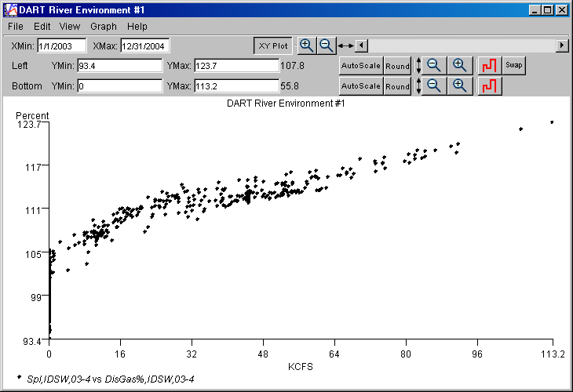Click the horizontal scrollbar right arrow
The width and height of the screenshot is (573, 392).
click(562, 45)
